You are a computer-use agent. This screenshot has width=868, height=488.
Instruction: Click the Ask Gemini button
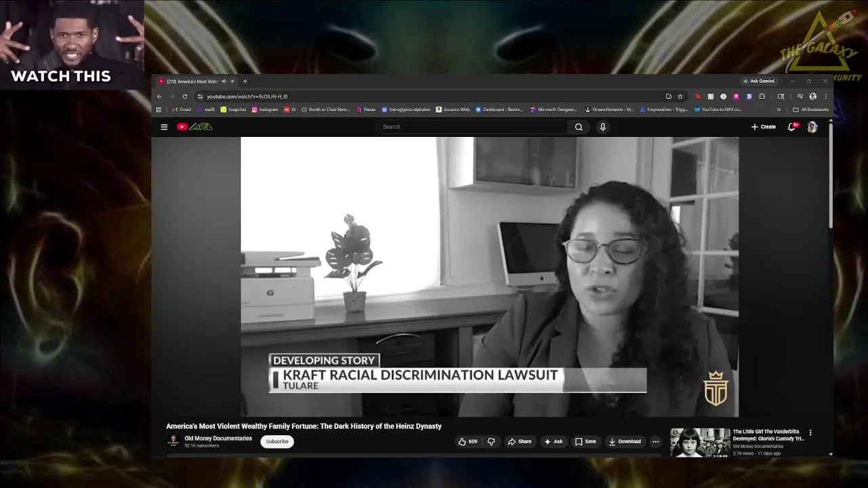click(x=758, y=81)
